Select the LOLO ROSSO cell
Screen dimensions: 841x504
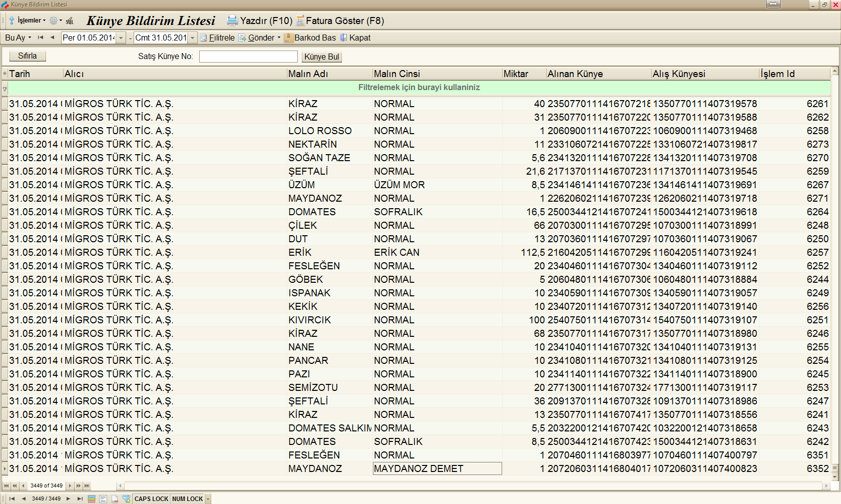pyautogui.click(x=329, y=131)
